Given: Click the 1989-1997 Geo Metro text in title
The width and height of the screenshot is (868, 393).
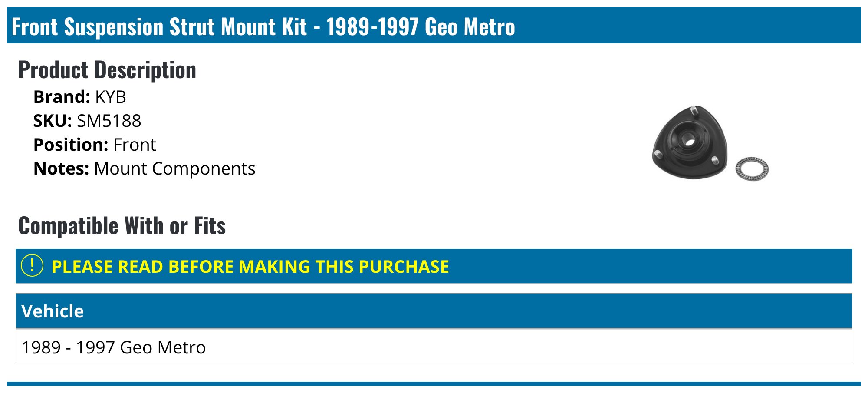Looking at the screenshot, I should point(421,26).
